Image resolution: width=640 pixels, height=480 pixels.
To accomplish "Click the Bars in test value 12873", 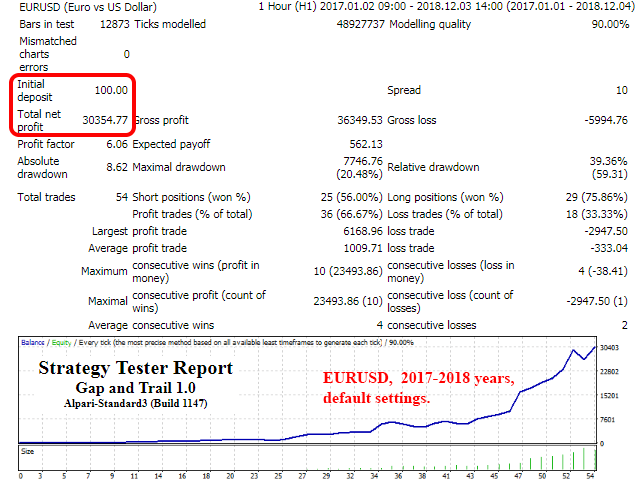I will pos(109,23).
